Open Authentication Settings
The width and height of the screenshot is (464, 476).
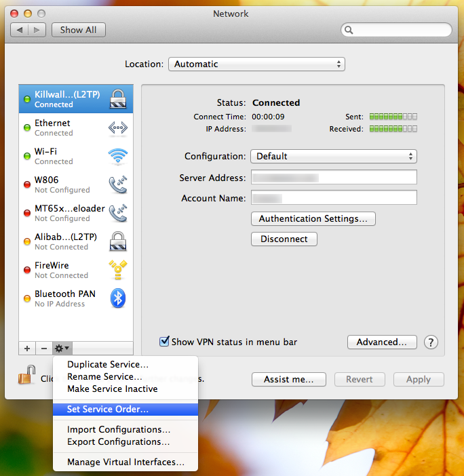(x=313, y=218)
